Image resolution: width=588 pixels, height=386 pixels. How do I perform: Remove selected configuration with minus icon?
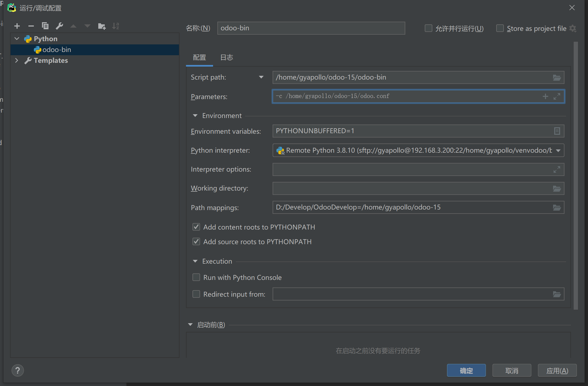click(x=31, y=26)
